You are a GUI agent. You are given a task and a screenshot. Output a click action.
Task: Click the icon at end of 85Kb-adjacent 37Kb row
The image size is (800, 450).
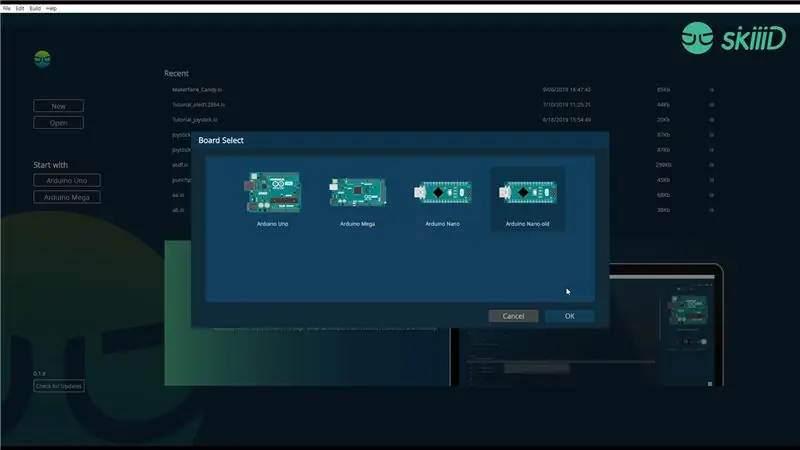[711, 135]
